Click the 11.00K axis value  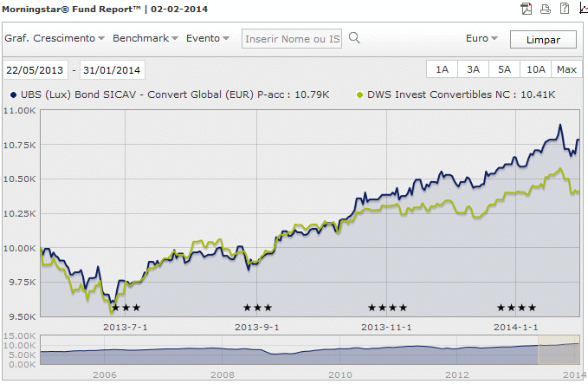click(x=20, y=111)
